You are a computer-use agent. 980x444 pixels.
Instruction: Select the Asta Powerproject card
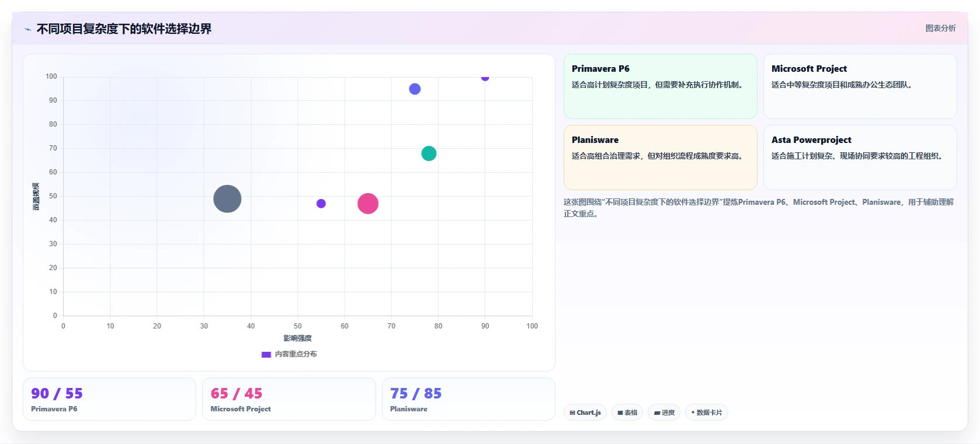860,158
